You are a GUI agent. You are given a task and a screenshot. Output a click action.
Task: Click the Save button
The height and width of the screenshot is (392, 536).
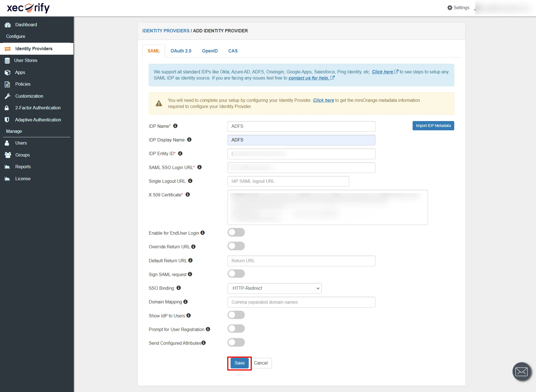click(239, 363)
